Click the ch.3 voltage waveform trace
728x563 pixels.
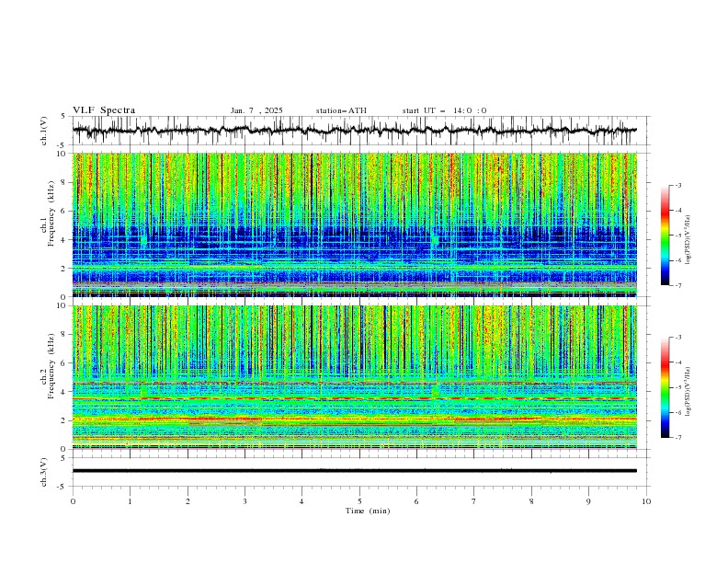click(x=355, y=471)
